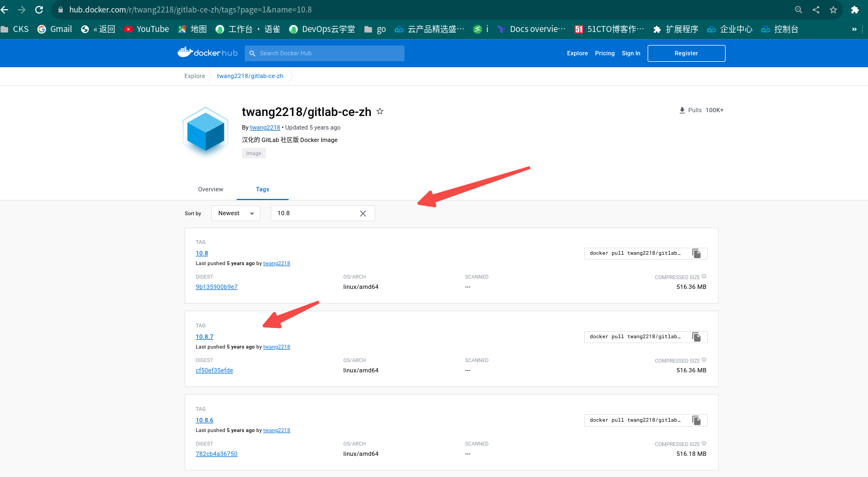Open the go bookmark folder
868x477 pixels.
pyautogui.click(x=375, y=29)
